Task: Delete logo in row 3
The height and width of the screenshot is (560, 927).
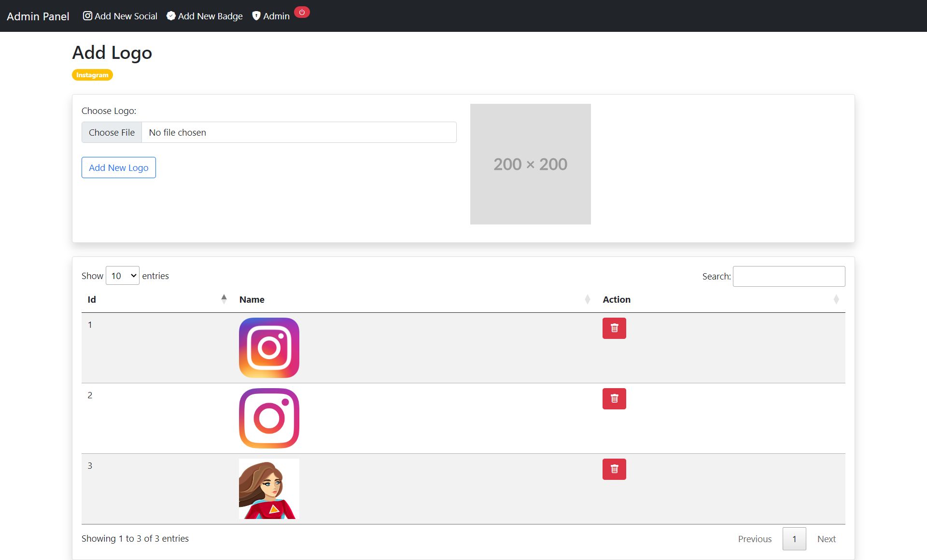Action: (614, 469)
